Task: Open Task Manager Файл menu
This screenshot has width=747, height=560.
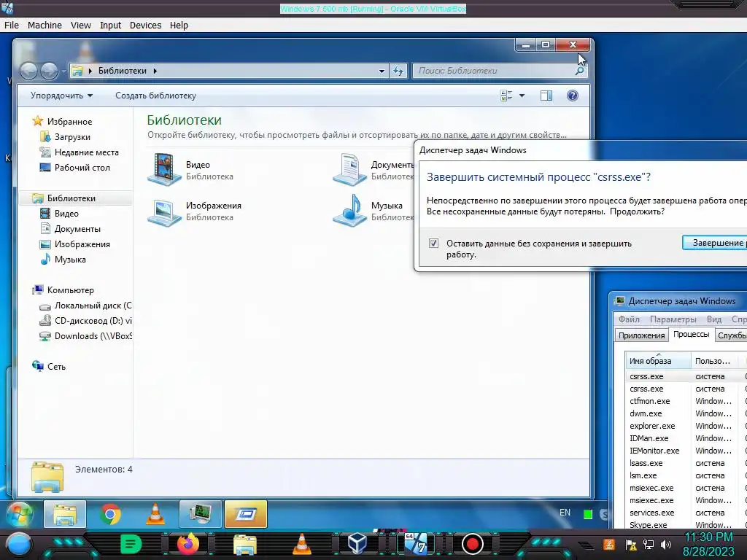Action: point(630,319)
